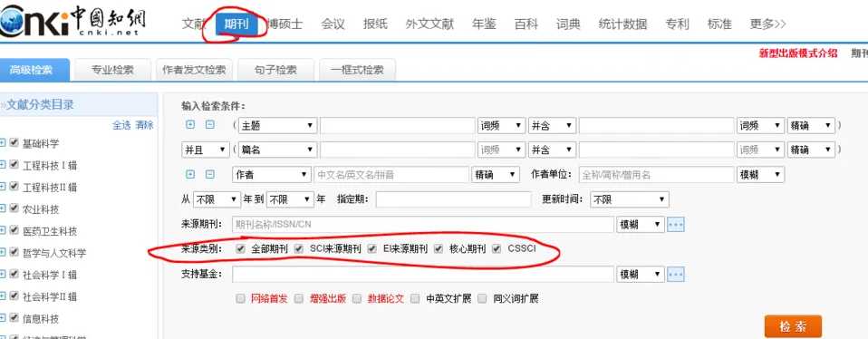Open the 并且 logic operator dropdown

206,150
